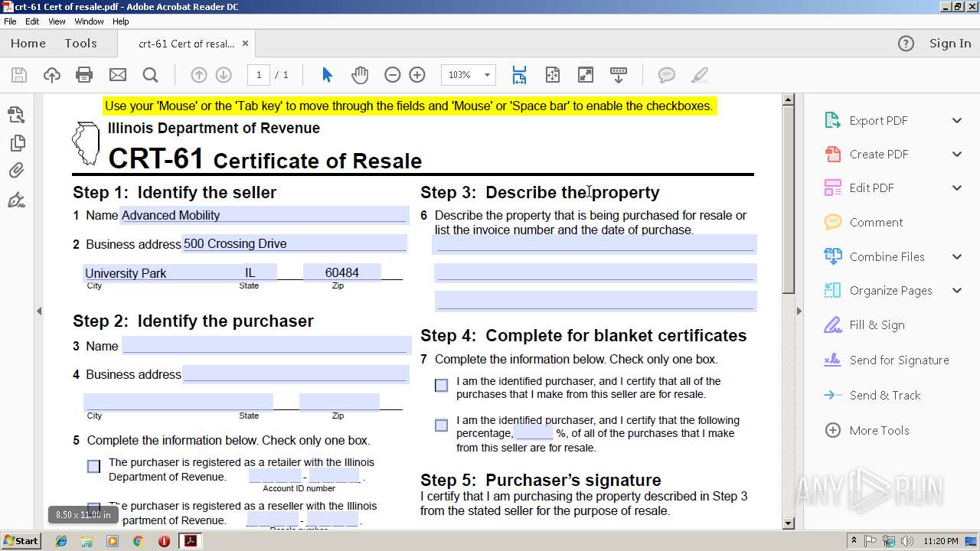Screen dimensions: 980x551
Task: Open Internet Explorer from taskbar
Action: [61, 541]
